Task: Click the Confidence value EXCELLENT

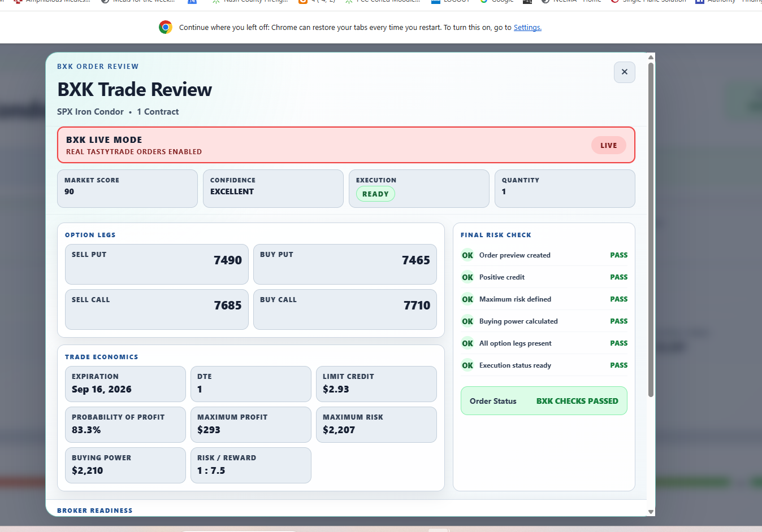Action: [x=232, y=191]
